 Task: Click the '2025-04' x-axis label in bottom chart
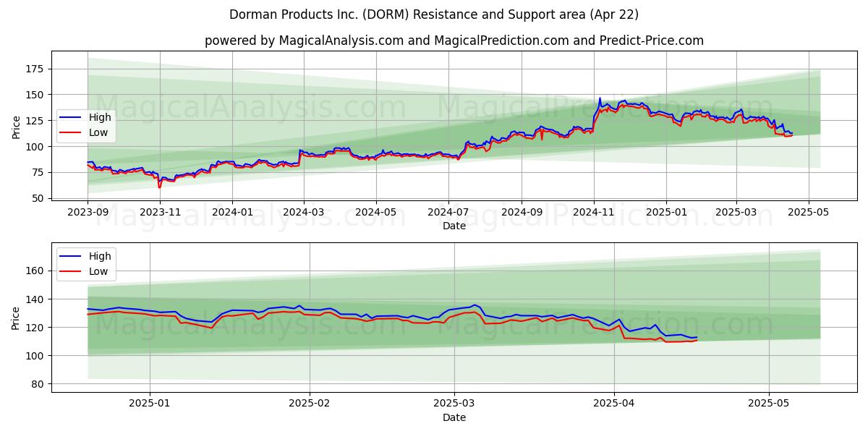coord(614,404)
